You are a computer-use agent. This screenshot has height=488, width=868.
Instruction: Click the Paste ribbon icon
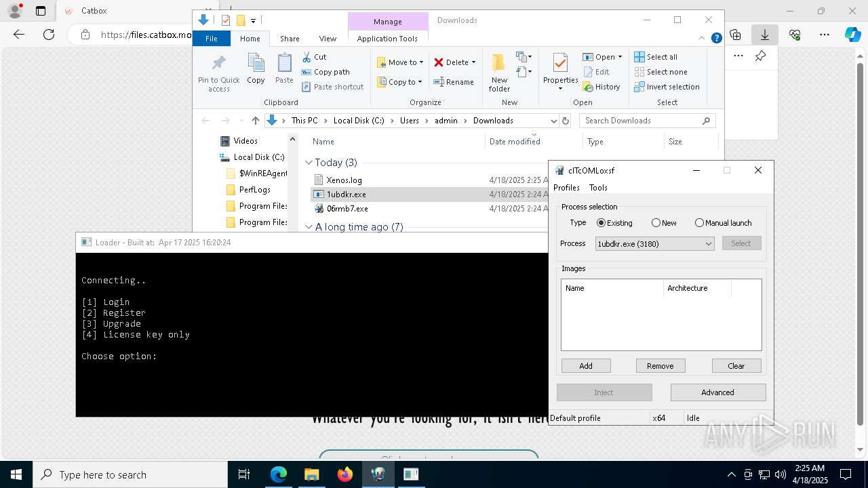pyautogui.click(x=284, y=69)
